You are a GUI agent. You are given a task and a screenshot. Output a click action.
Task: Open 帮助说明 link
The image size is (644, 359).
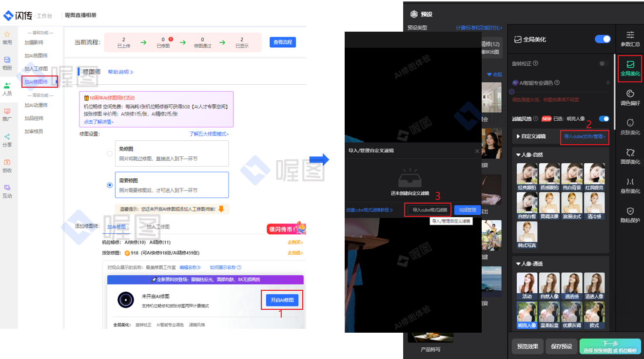tap(120, 72)
